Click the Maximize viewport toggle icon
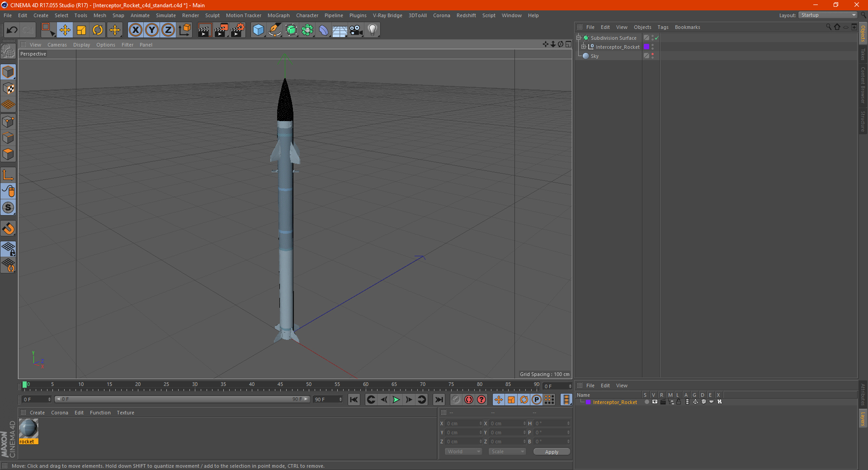 tap(568, 44)
